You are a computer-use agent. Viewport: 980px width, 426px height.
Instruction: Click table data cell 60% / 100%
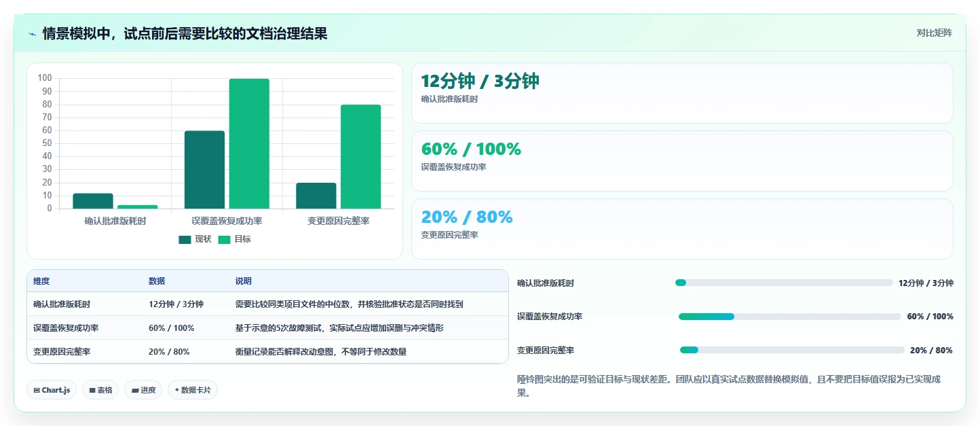[171, 328]
